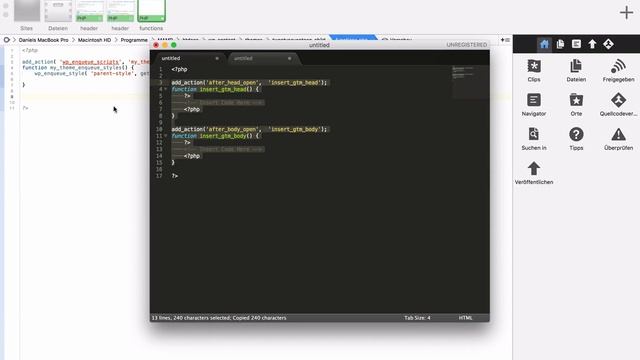Open the Überprüfen validation tile

pos(618,139)
